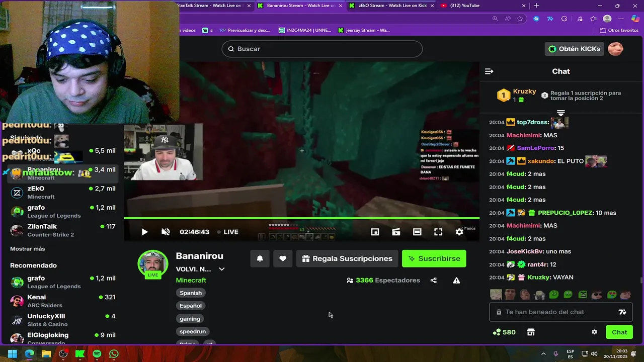Open UnluckyXIII recommended channel

63,320
